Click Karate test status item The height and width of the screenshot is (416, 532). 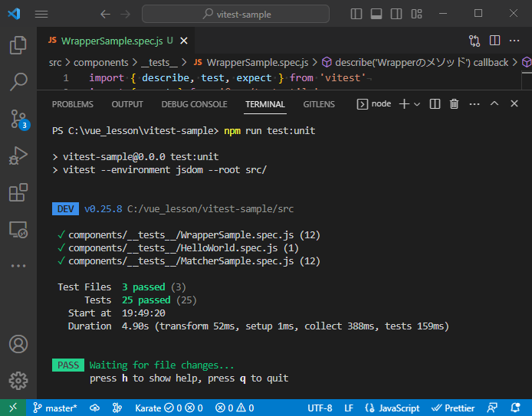[169, 408]
